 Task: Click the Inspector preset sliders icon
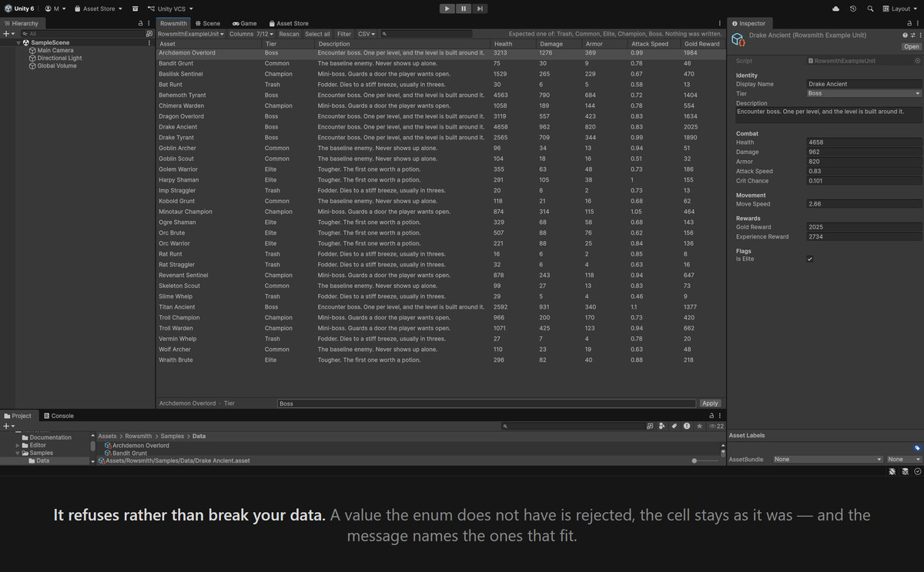point(912,35)
